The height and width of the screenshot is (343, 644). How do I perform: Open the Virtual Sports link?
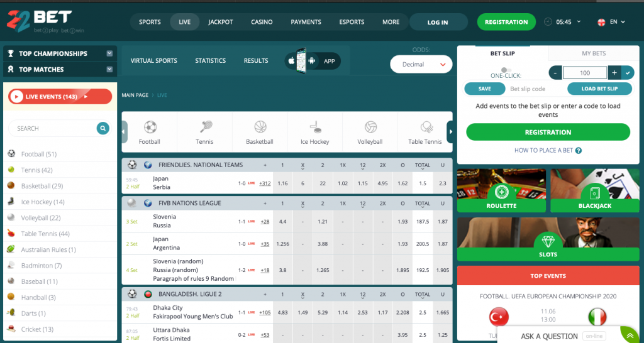coord(154,61)
